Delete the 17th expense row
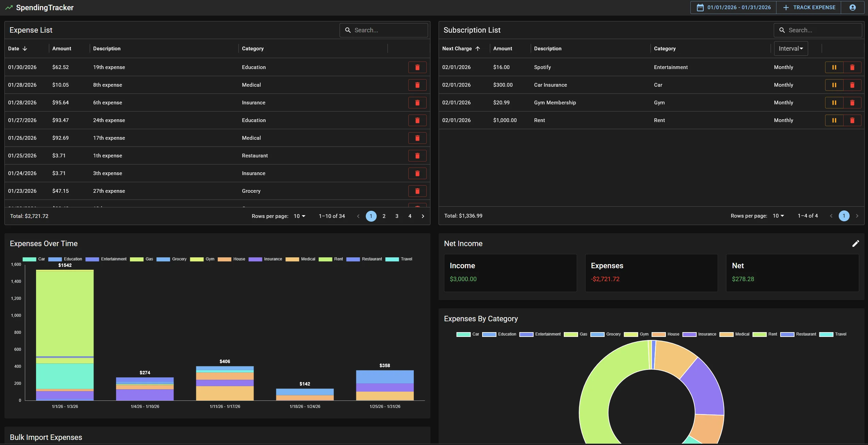Image resolution: width=868 pixels, height=445 pixels. coord(417,138)
